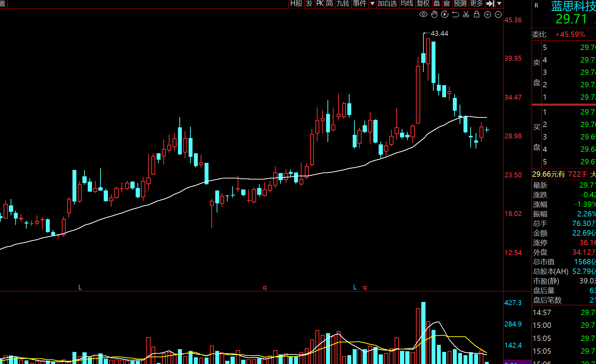Screen dimensions: 596x364
Task: Click the 加自选 button
Action: coord(387,4)
